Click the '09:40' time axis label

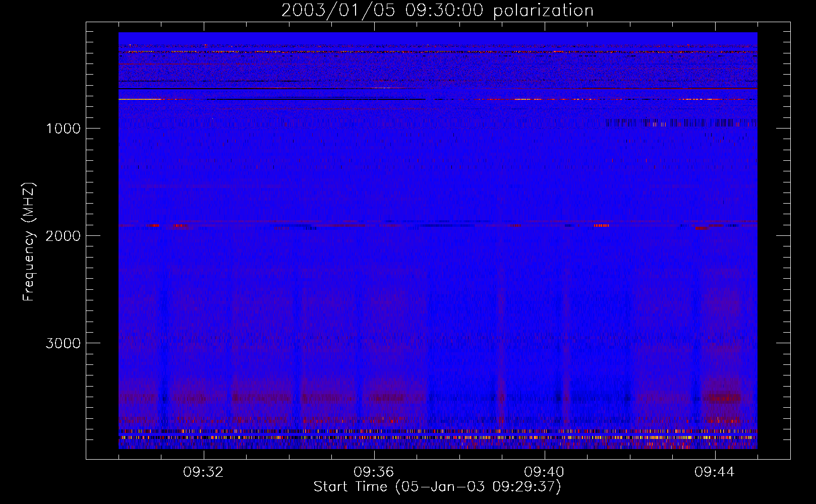(545, 472)
